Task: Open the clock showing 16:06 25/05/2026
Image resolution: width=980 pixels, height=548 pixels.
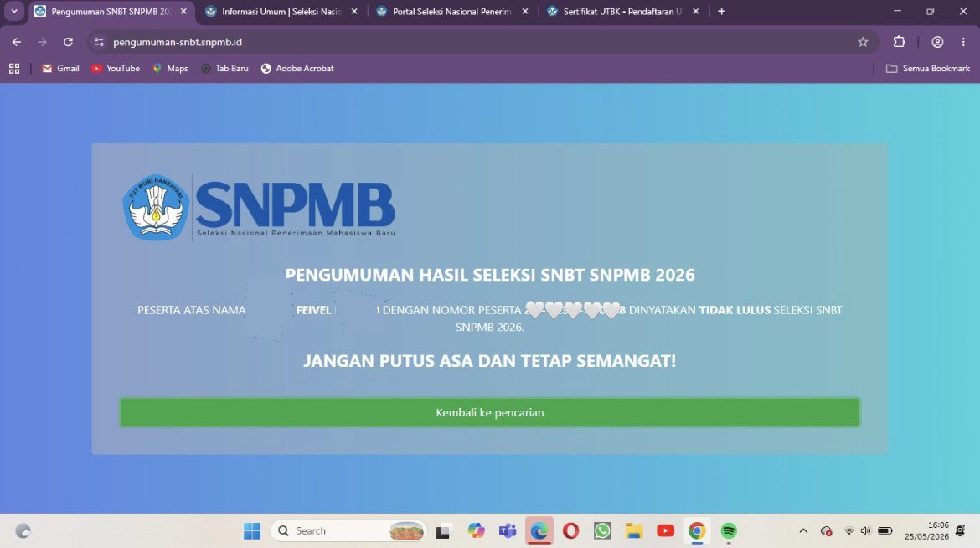Action: tap(926, 530)
